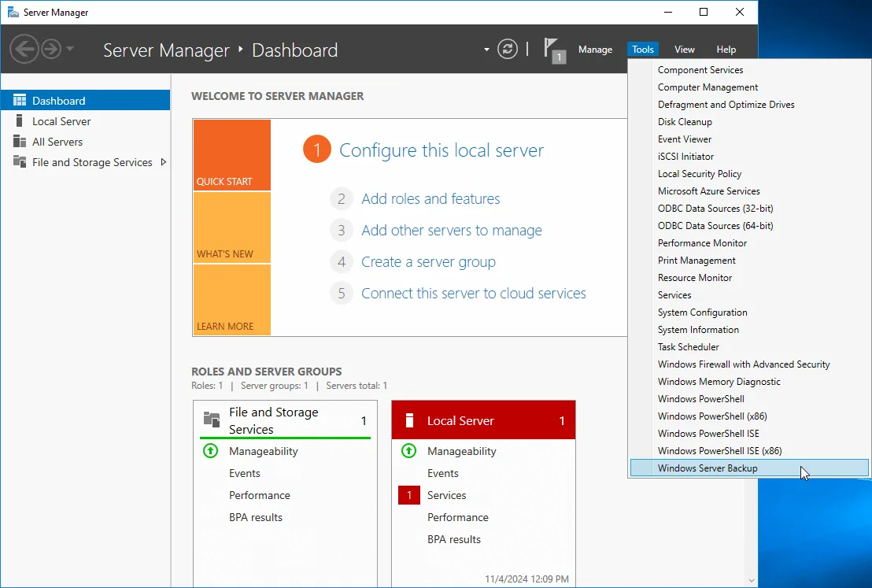Click the green Manageability status indicator for Local Server
This screenshot has width=872, height=588.
tap(408, 451)
